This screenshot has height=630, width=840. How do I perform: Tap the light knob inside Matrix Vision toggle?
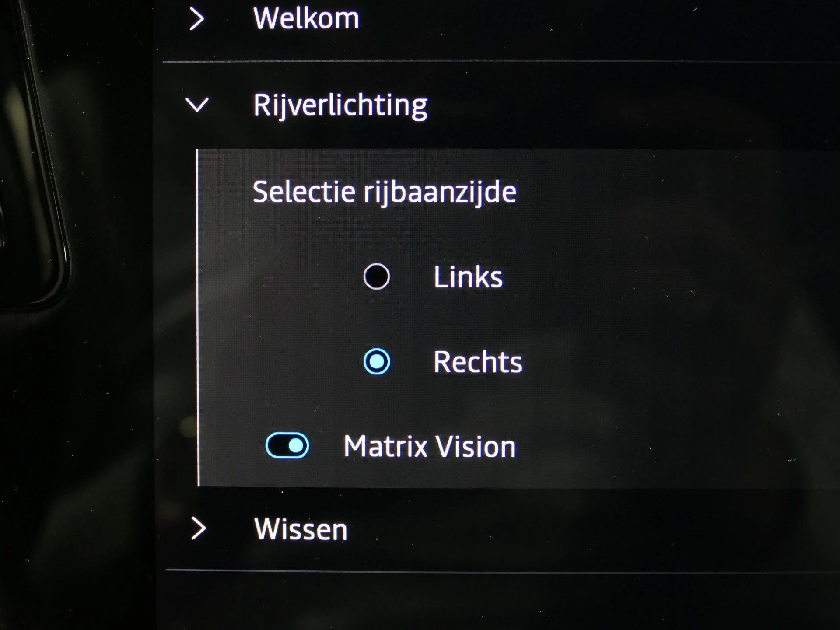[296, 445]
